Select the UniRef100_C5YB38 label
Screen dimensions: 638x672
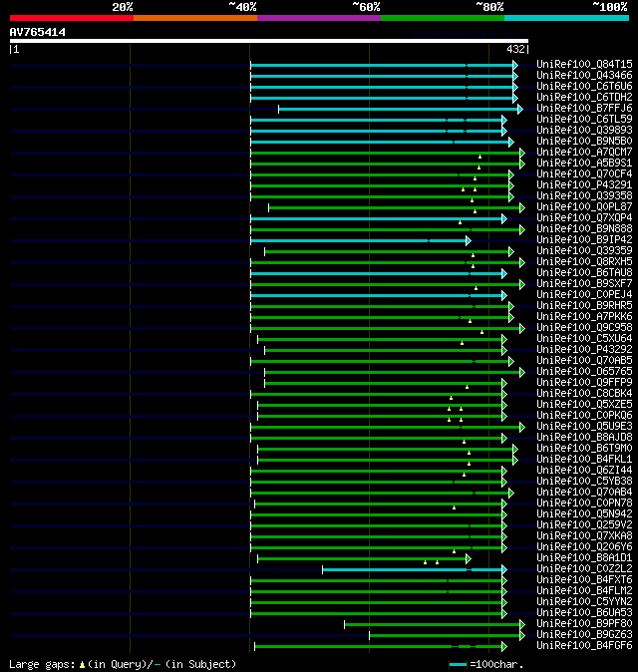(x=584, y=482)
